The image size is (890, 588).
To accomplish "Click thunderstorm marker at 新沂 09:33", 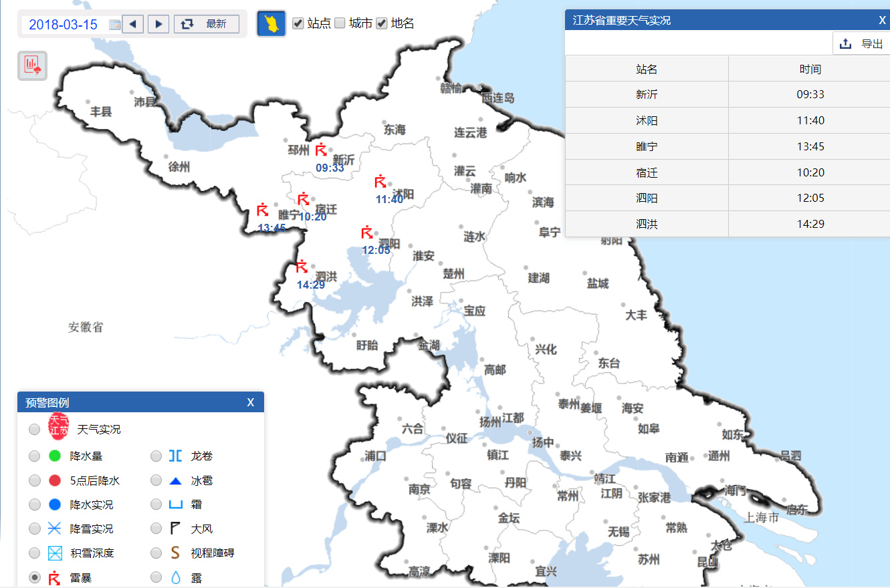I will pyautogui.click(x=321, y=150).
